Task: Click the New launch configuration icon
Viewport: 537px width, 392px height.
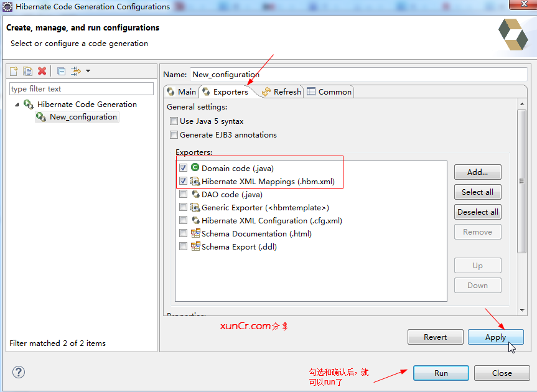Action: point(14,71)
